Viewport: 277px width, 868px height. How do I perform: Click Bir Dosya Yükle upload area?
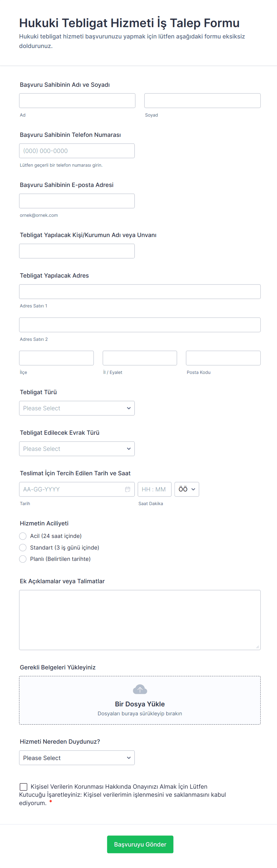140,704
